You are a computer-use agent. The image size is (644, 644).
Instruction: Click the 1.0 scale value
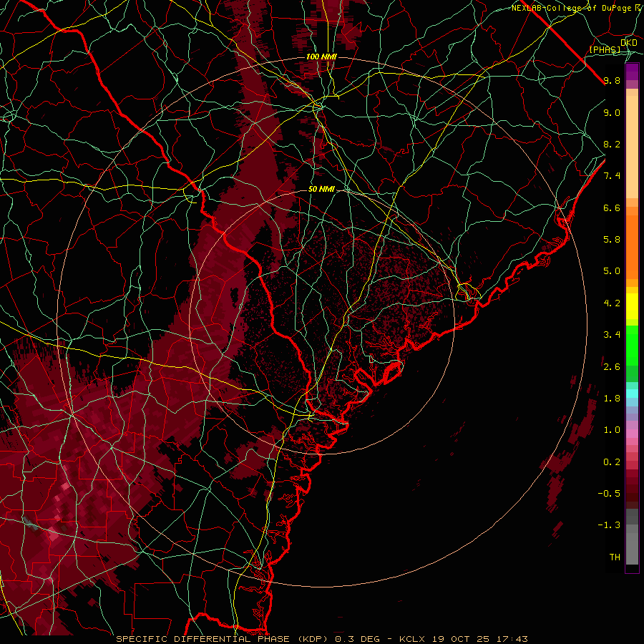[612, 430]
